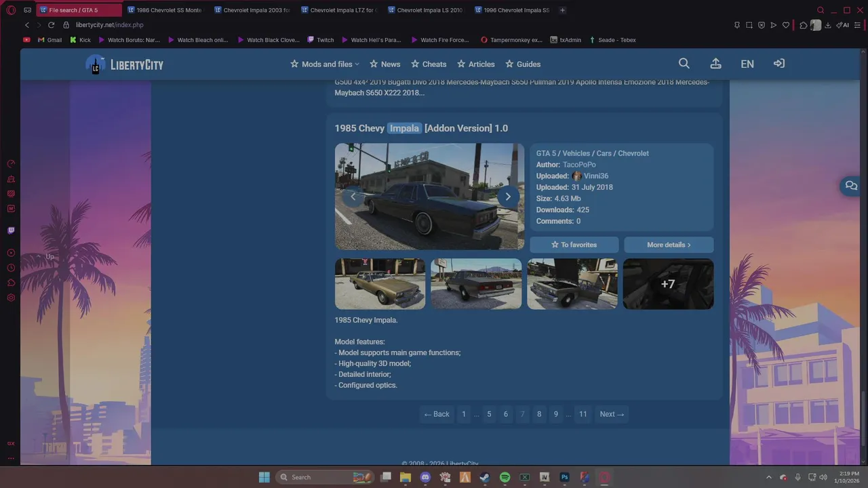This screenshot has height=488, width=868.
Task: Show next image with right carousel arrow
Action: pos(508,197)
